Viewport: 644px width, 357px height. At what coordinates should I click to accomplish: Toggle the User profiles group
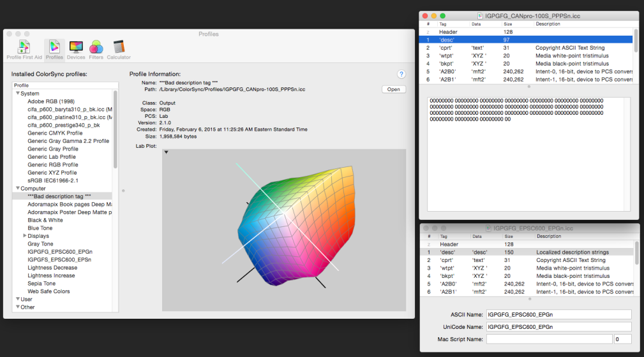point(18,299)
